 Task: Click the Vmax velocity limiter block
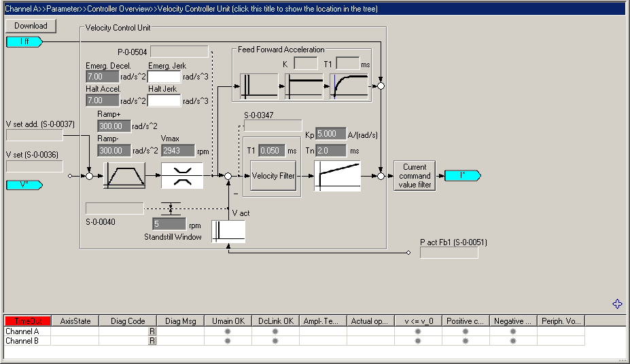182,175
